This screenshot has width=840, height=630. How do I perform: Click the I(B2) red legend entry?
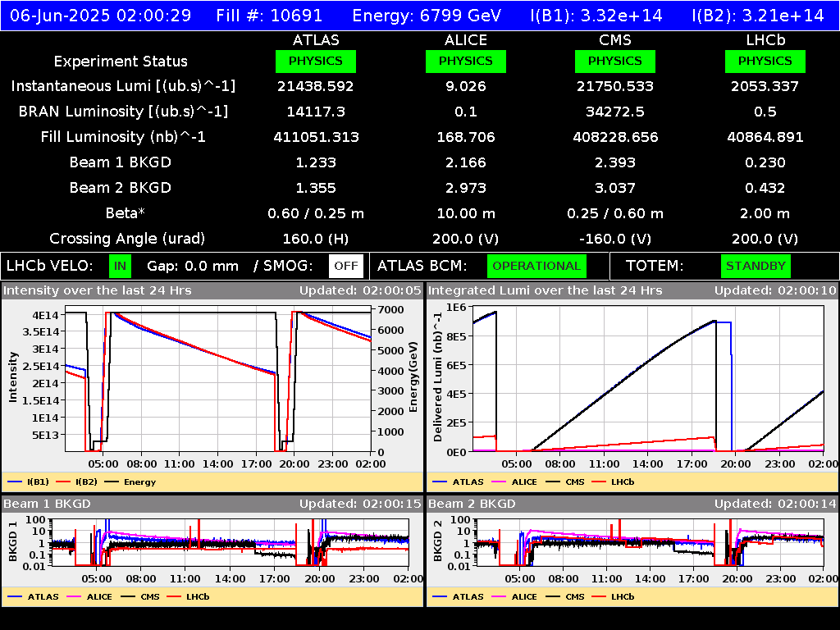(x=77, y=482)
